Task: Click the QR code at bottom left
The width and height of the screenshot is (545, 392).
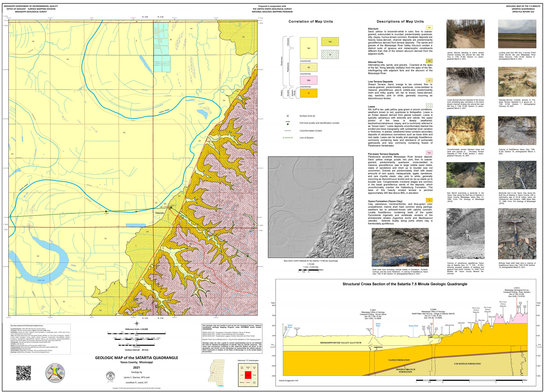Action: point(24,373)
